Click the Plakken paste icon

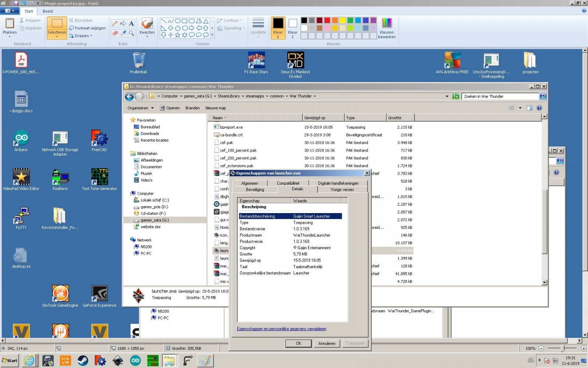(10, 24)
